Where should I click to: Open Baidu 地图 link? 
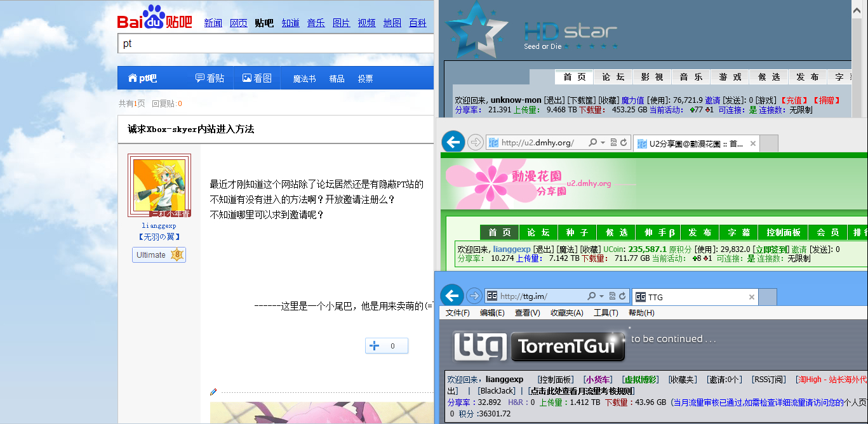point(392,23)
